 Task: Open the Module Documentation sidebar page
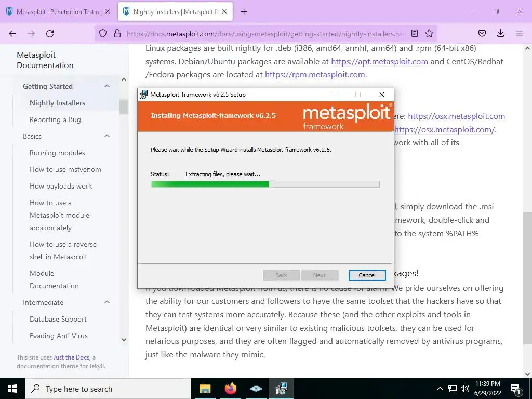[x=54, y=280]
